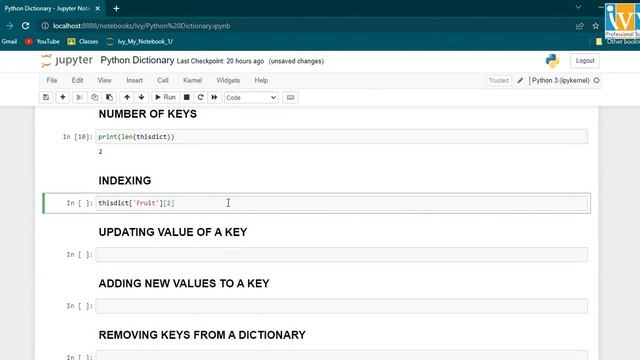640x360 pixels.
Task: Click the Jupyter logo
Action: (67, 60)
